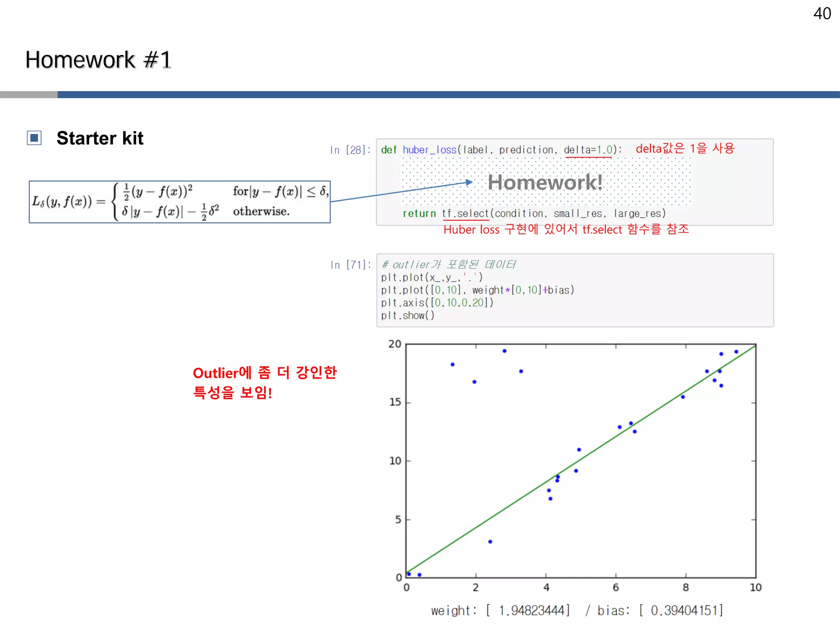Click the red 'tf.select 함수를 참조' note

(636, 229)
